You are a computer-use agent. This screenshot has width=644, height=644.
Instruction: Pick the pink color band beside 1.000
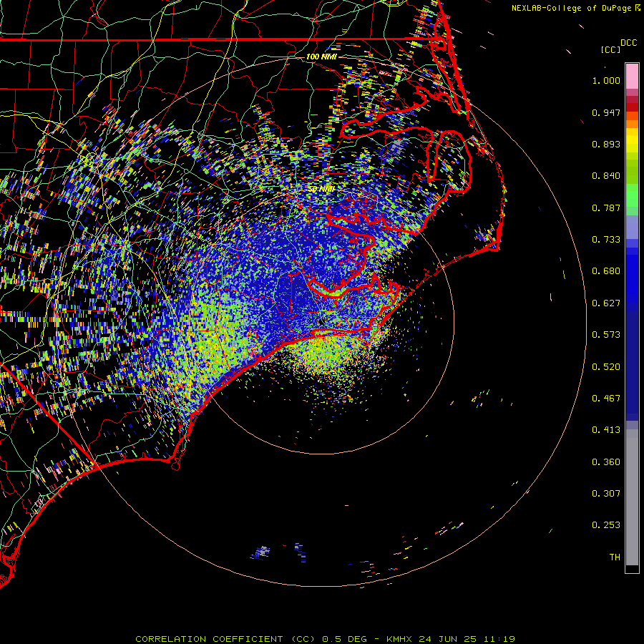[x=632, y=77]
